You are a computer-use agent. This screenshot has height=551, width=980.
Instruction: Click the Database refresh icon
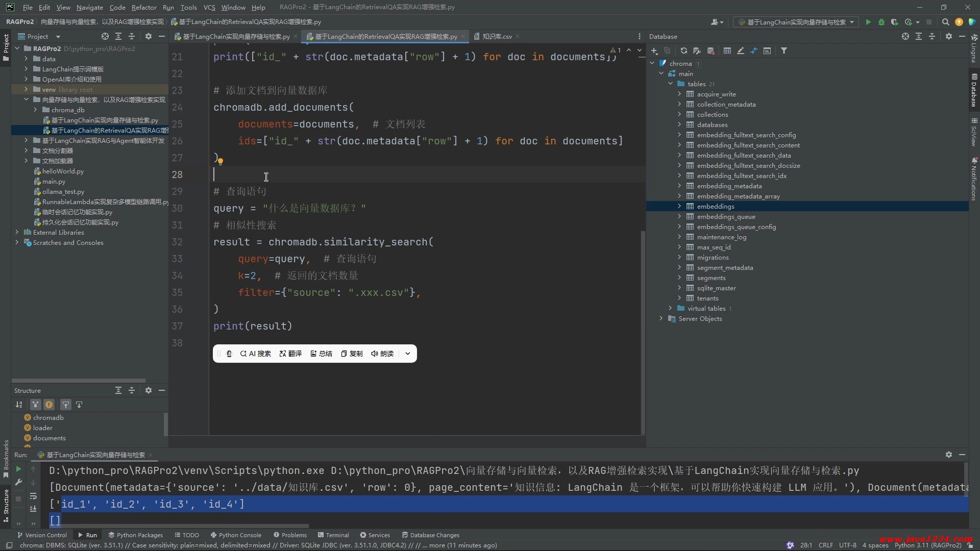[x=683, y=51]
